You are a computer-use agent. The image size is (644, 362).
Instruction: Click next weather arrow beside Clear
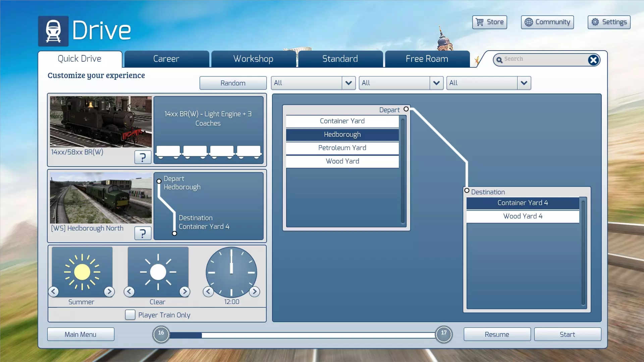tap(184, 292)
